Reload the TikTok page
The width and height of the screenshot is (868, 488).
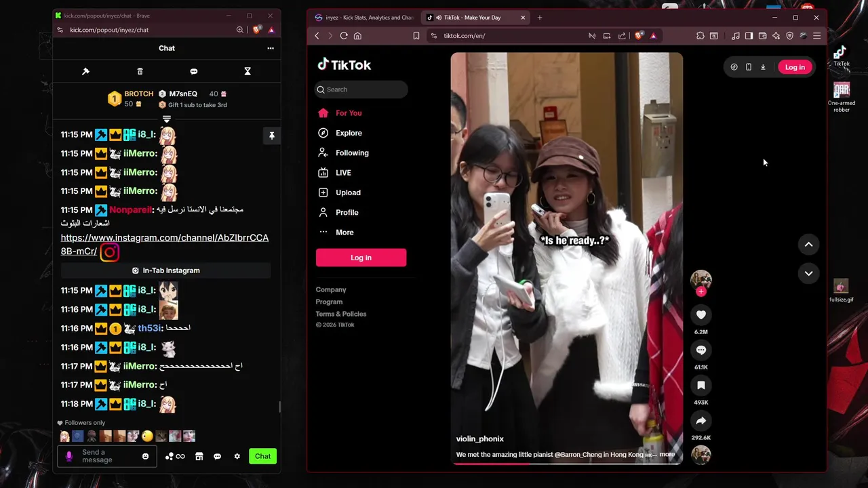(344, 36)
